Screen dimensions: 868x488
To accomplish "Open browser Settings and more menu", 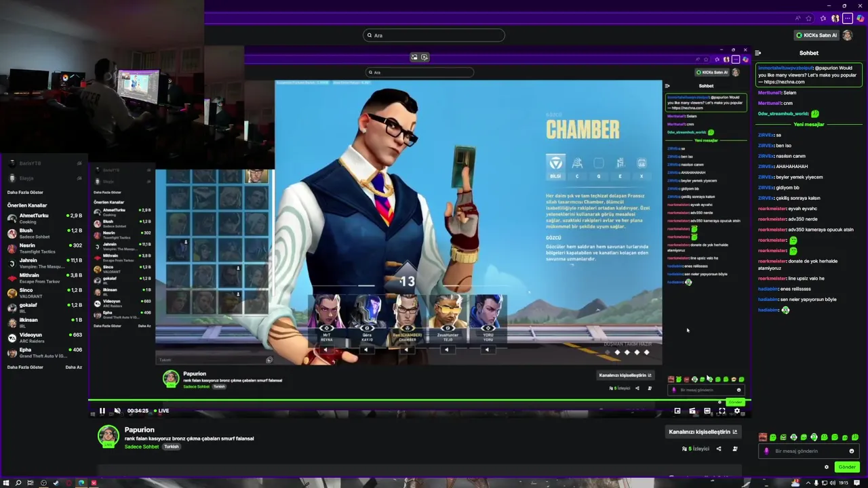I will pyautogui.click(x=848, y=18).
